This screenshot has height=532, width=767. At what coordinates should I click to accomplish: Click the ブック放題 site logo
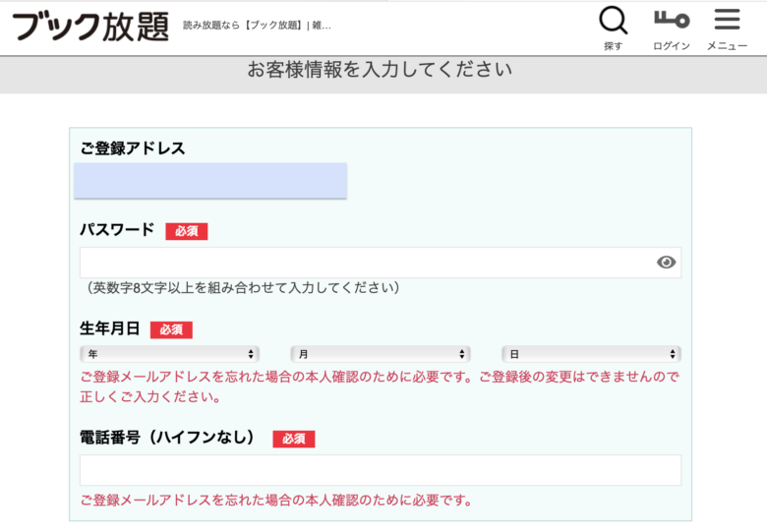[90, 27]
